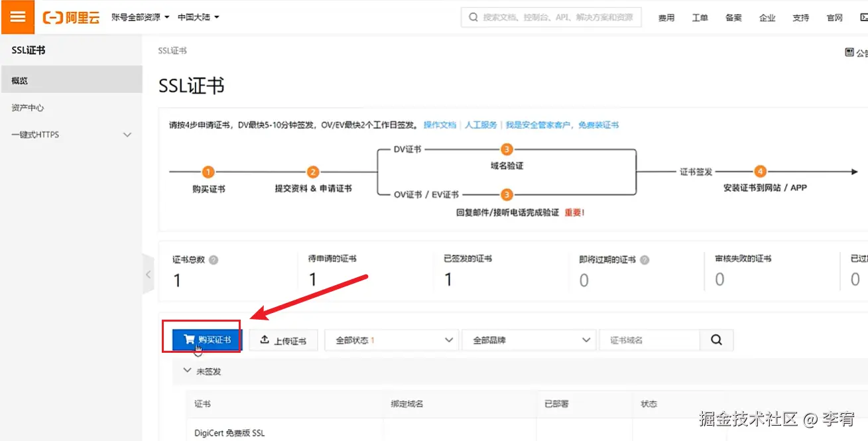Image resolution: width=868 pixels, height=441 pixels.
Task: Click the 已部署 column header
Action: (556, 404)
